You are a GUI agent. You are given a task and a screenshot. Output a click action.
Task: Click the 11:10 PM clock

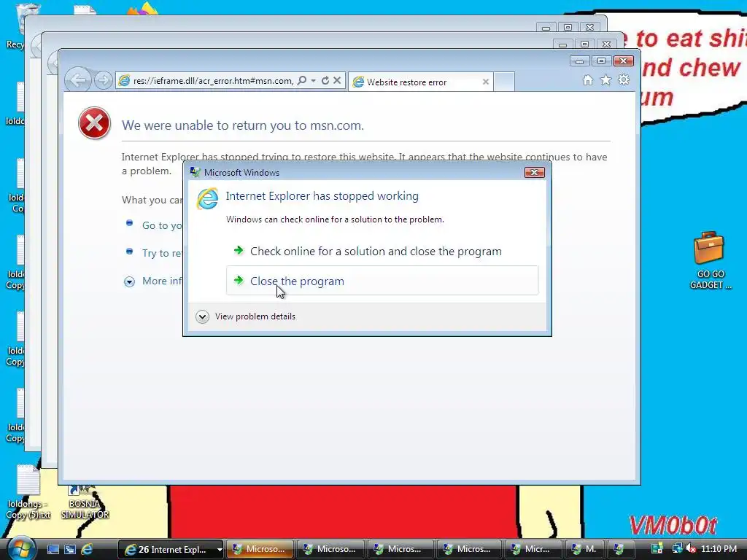click(x=719, y=549)
